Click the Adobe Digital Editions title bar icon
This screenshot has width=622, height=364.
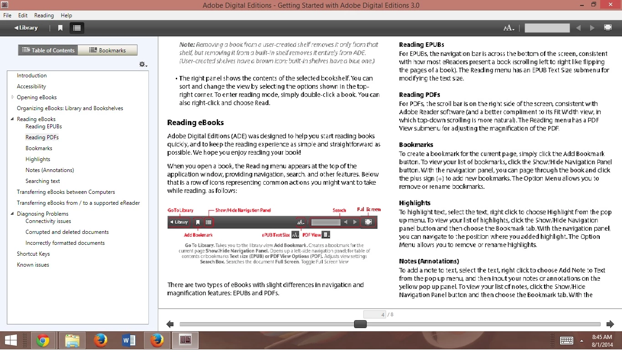[5, 5]
